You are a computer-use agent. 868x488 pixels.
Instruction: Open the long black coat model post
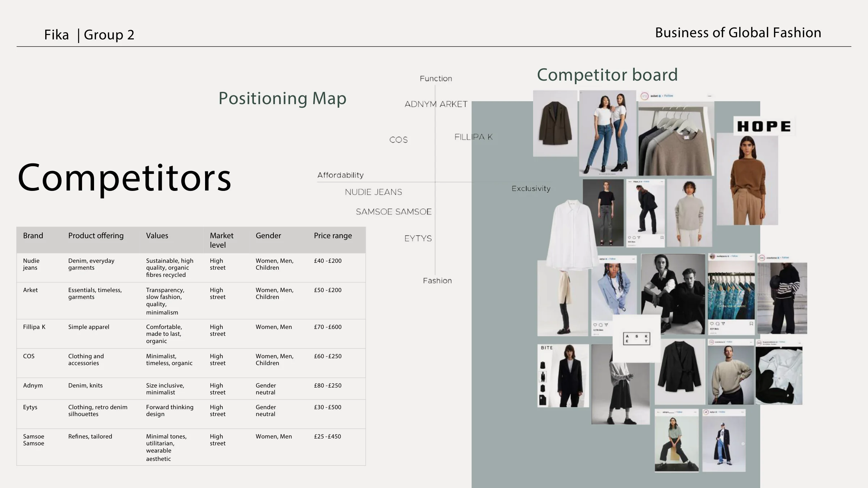click(x=724, y=440)
